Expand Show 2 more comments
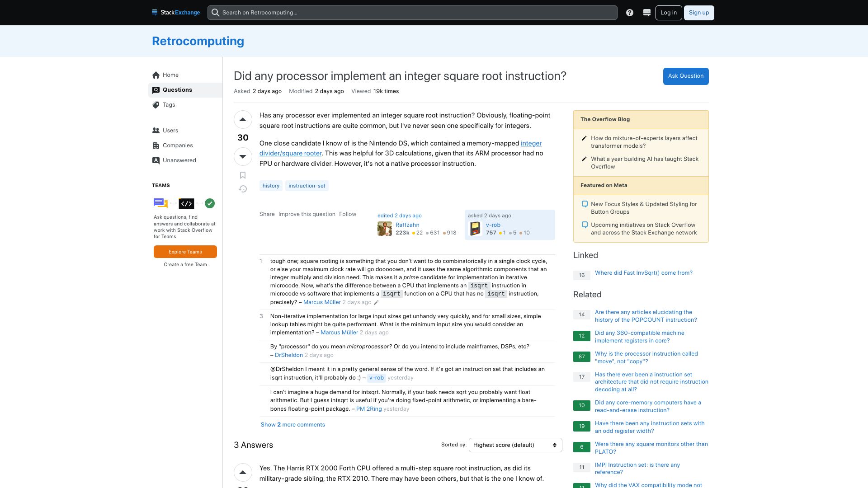This screenshot has height=488, width=868. coord(292,425)
